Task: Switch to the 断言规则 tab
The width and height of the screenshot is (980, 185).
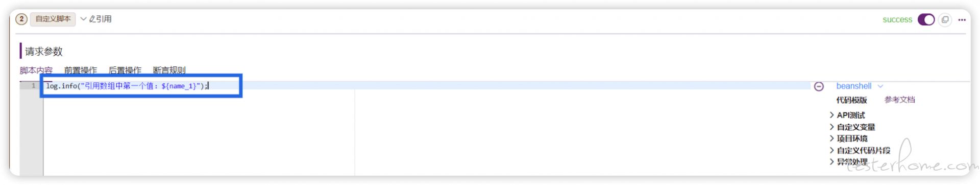Action: point(169,71)
